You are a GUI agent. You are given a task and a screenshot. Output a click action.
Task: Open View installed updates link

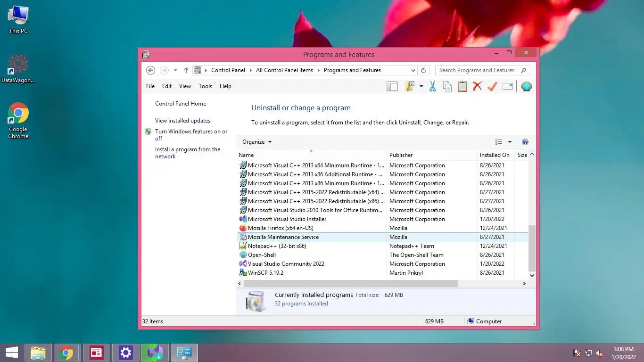(x=182, y=121)
